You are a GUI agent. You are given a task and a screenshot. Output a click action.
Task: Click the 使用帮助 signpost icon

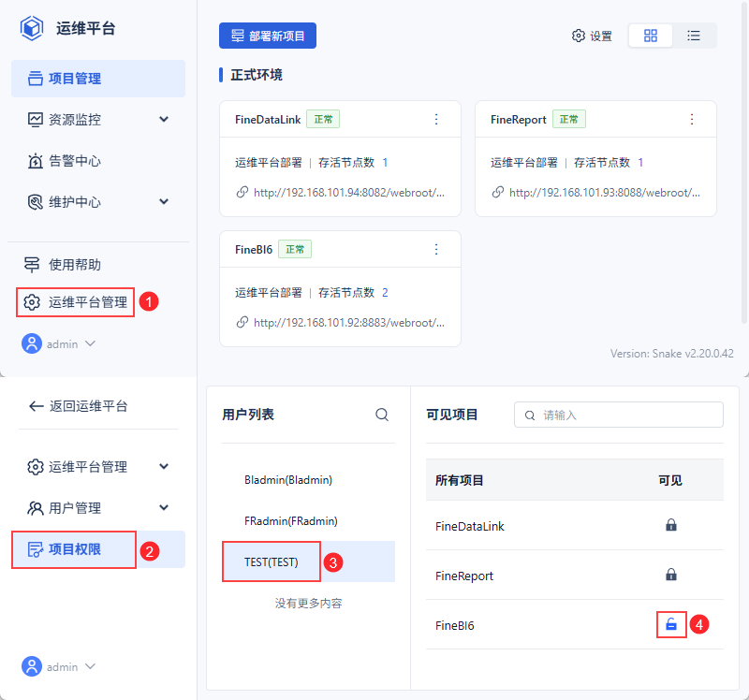point(32,265)
